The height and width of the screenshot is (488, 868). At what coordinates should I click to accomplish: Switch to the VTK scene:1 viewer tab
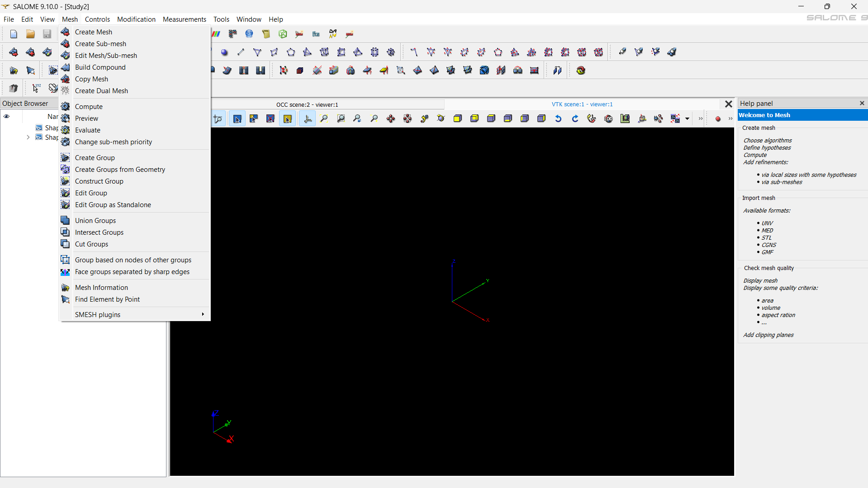pyautogui.click(x=582, y=104)
